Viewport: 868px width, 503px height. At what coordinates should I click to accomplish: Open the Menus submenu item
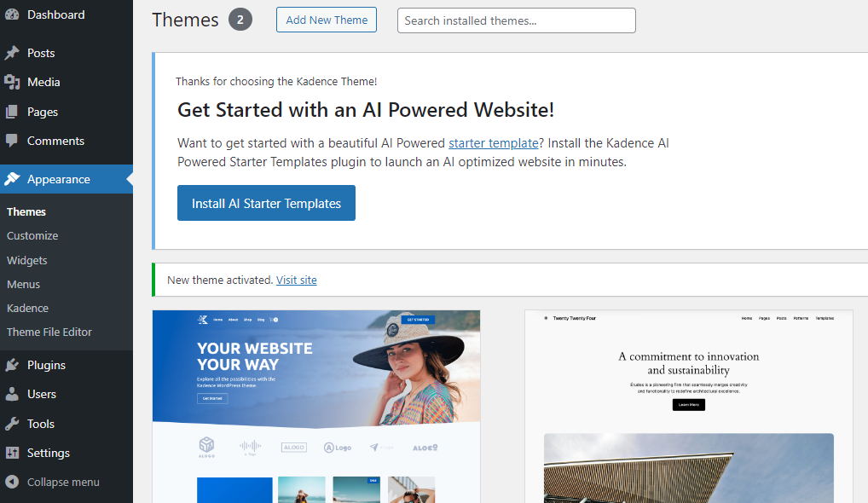[x=23, y=285]
